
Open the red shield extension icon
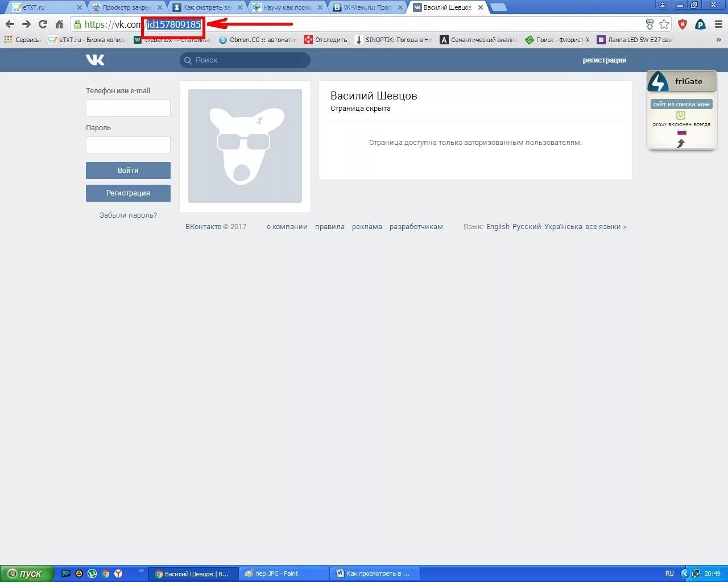(682, 24)
